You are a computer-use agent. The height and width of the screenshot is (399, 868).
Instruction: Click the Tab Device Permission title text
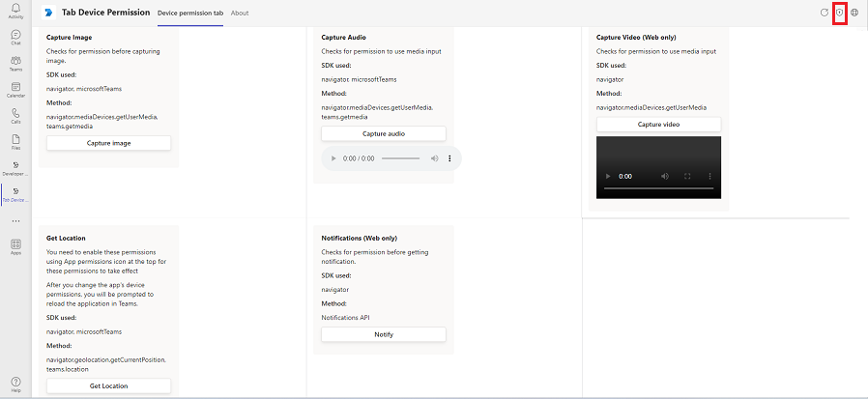(x=105, y=13)
